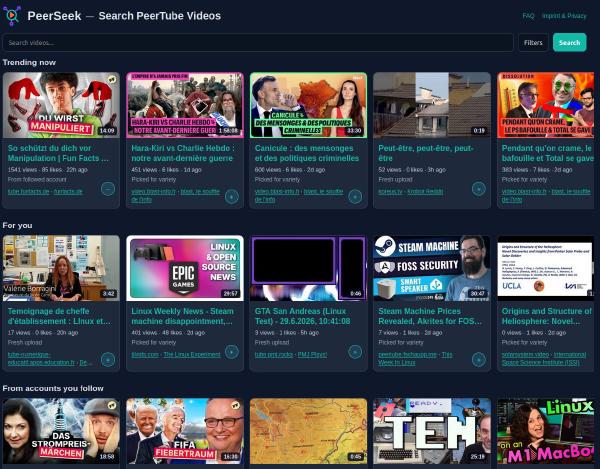600x469 pixels.
Task: Click the round minus button on the Manipulation card
Action: (108, 189)
